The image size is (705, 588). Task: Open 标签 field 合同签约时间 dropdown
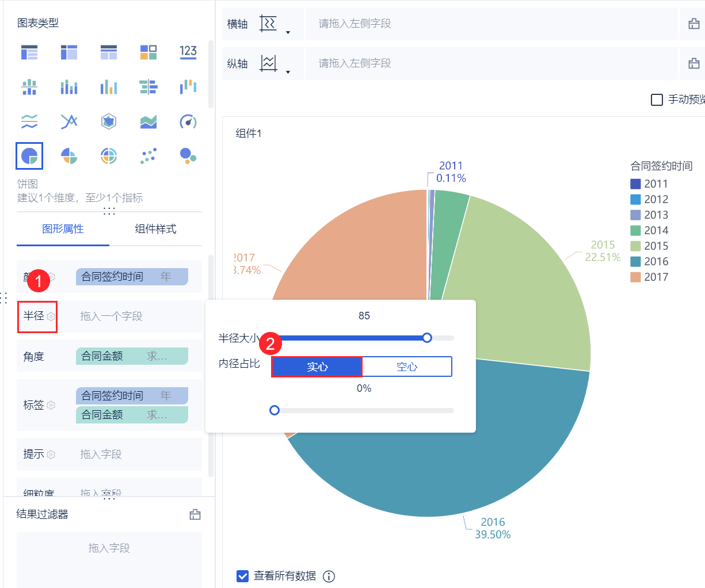point(132,396)
